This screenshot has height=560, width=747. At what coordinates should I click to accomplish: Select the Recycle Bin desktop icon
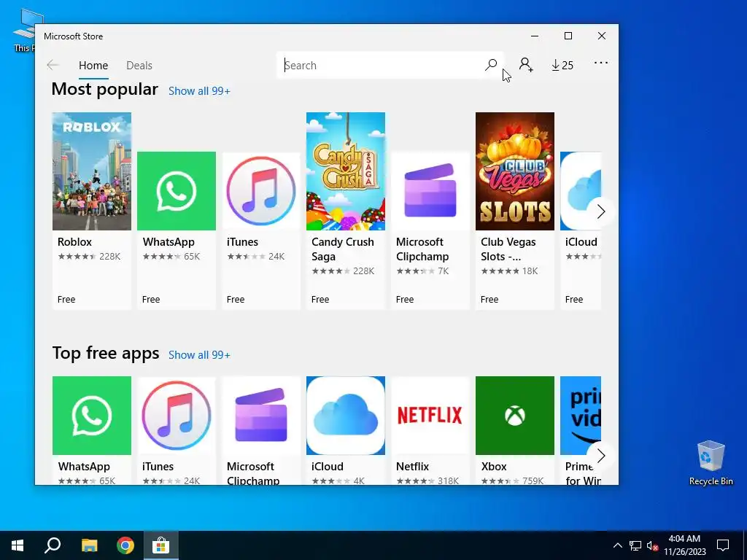pyautogui.click(x=711, y=463)
